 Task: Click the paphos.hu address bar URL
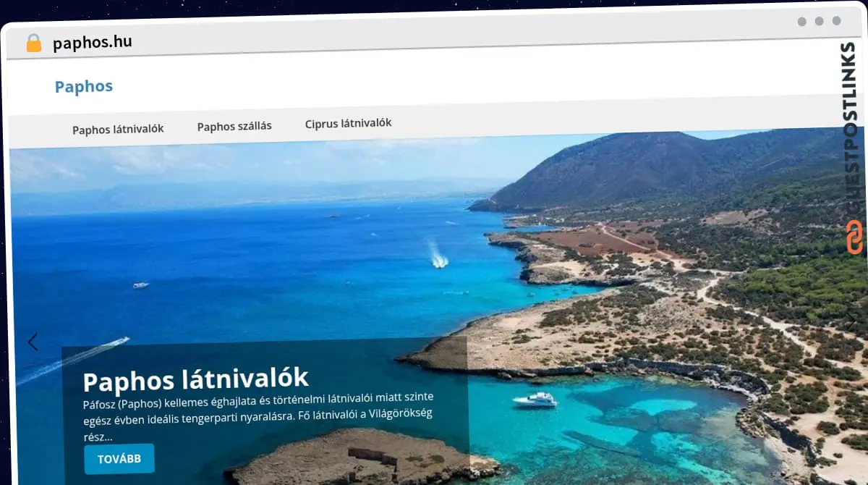tap(92, 42)
